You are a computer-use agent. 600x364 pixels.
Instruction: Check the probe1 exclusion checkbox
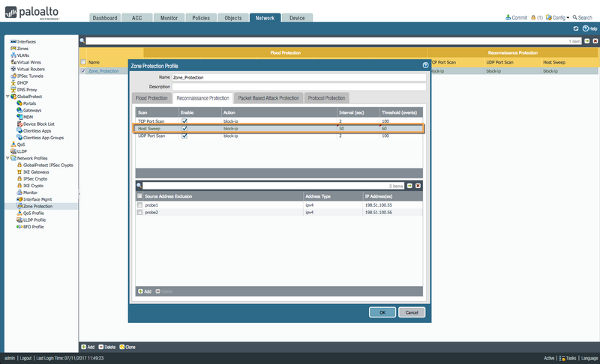pyautogui.click(x=139, y=204)
